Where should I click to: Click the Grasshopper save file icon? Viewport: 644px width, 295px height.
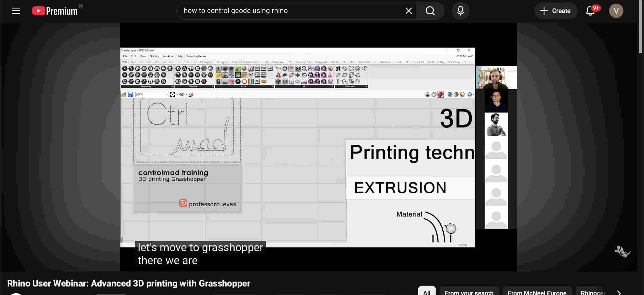pos(130,94)
